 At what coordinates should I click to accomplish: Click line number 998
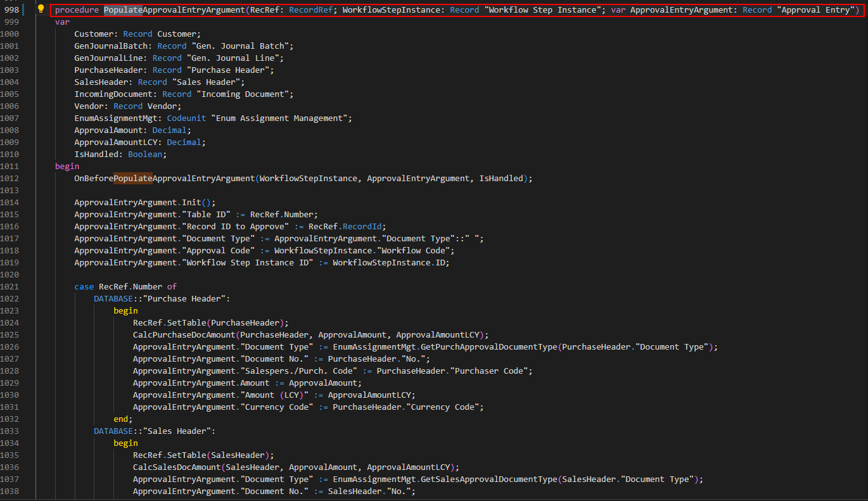pyautogui.click(x=13, y=10)
